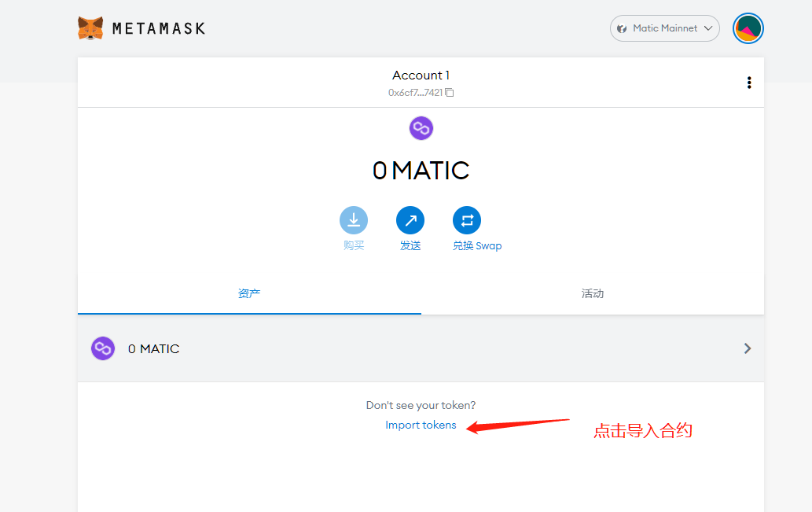
Task: Click the 兑换 Swap label
Action: 476,245
